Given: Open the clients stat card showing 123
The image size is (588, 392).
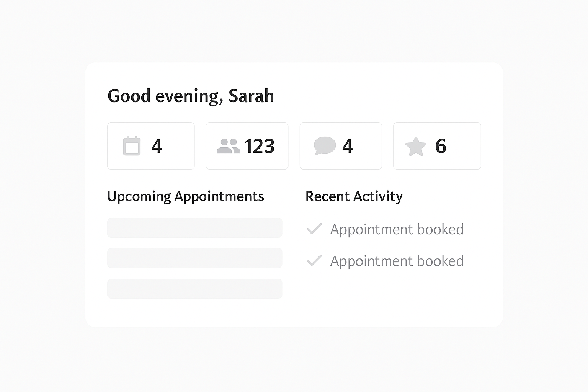Looking at the screenshot, I should 247,146.
